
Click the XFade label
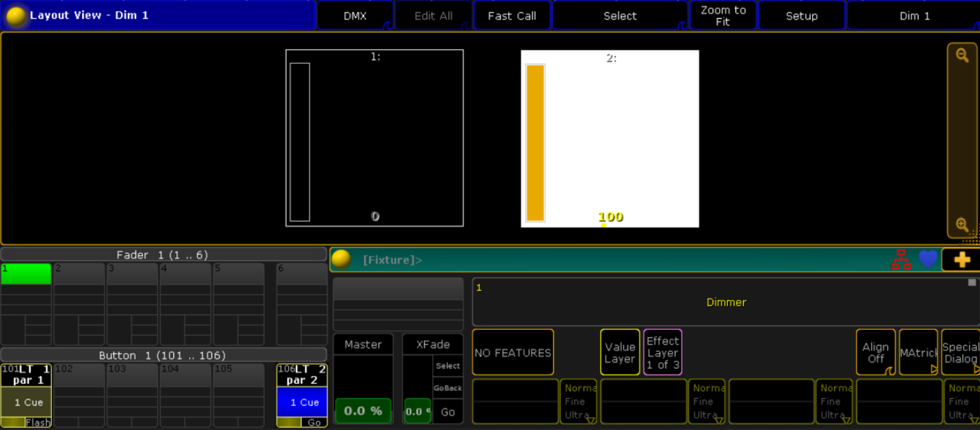(433, 344)
